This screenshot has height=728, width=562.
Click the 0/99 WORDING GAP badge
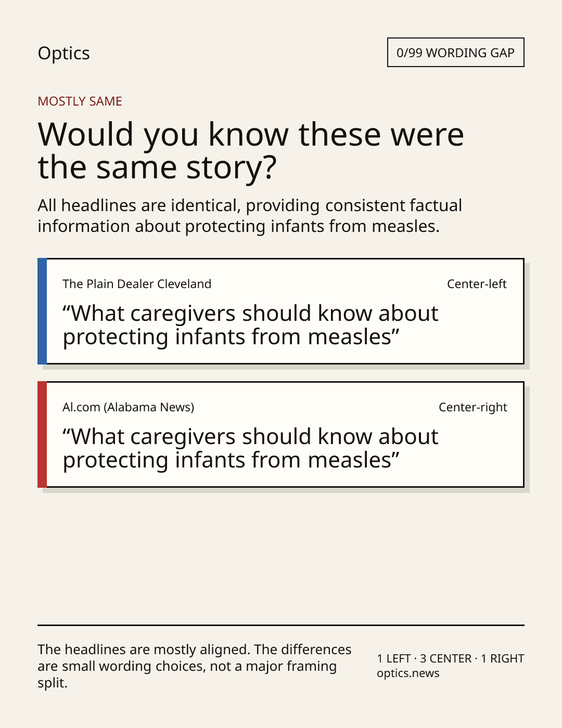(455, 53)
